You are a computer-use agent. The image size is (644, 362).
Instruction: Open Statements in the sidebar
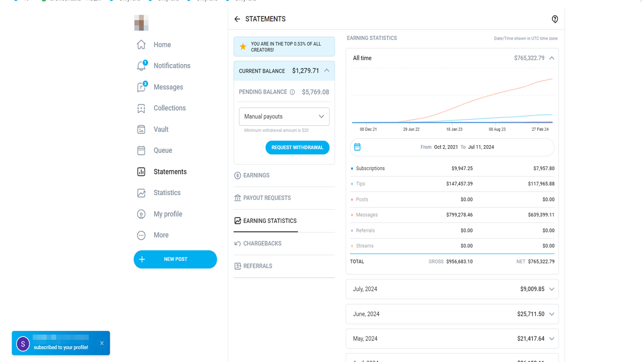tap(162, 172)
